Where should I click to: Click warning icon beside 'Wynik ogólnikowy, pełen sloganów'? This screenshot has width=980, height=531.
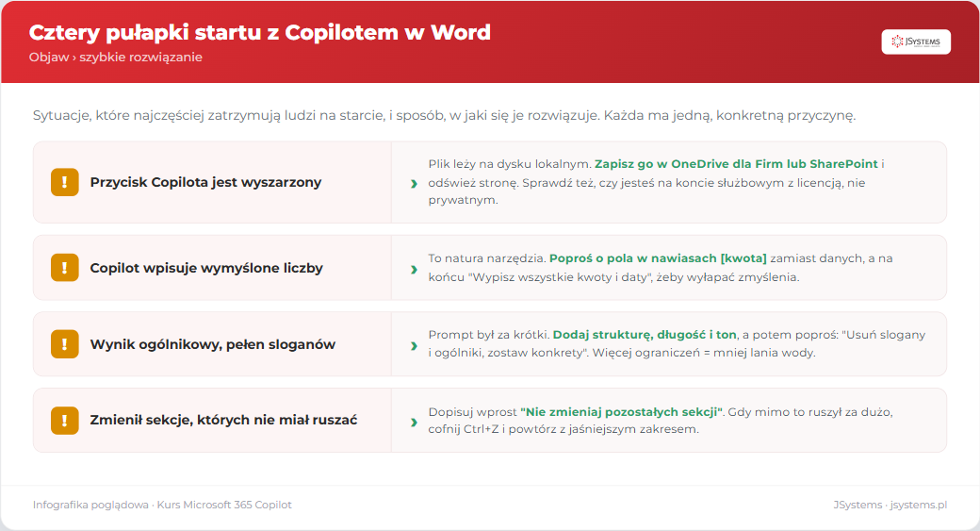click(x=64, y=344)
